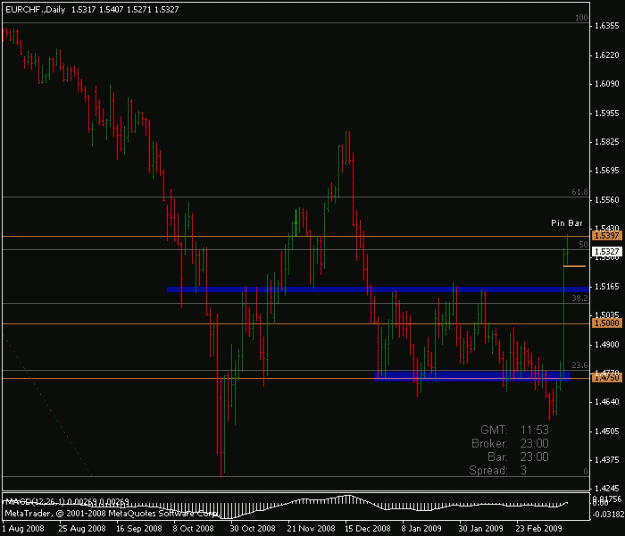Click the GMT 11:53 time readout
This screenshot has width=625, height=536.
point(514,430)
